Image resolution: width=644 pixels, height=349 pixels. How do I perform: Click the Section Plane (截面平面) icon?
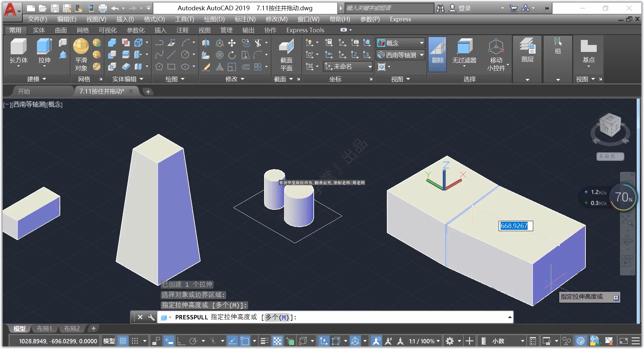(286, 47)
